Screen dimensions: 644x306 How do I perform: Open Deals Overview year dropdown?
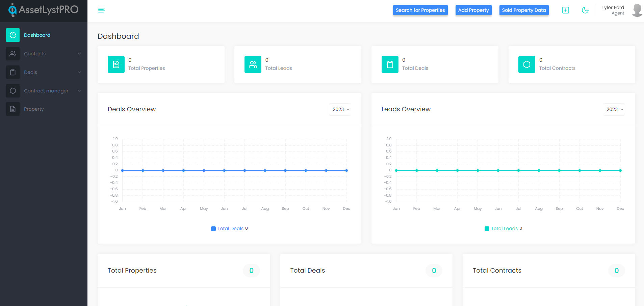pos(340,109)
